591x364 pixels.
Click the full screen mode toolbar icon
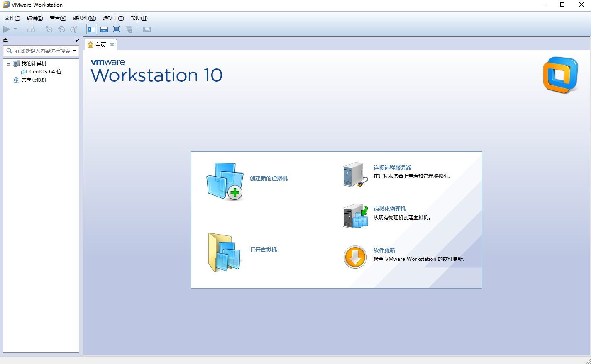(x=117, y=29)
